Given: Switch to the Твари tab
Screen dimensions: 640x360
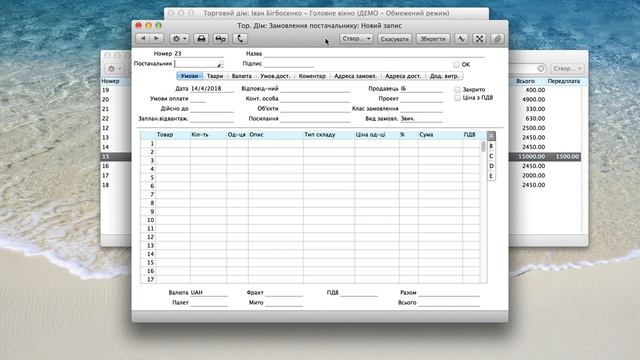Looking at the screenshot, I should point(215,76).
